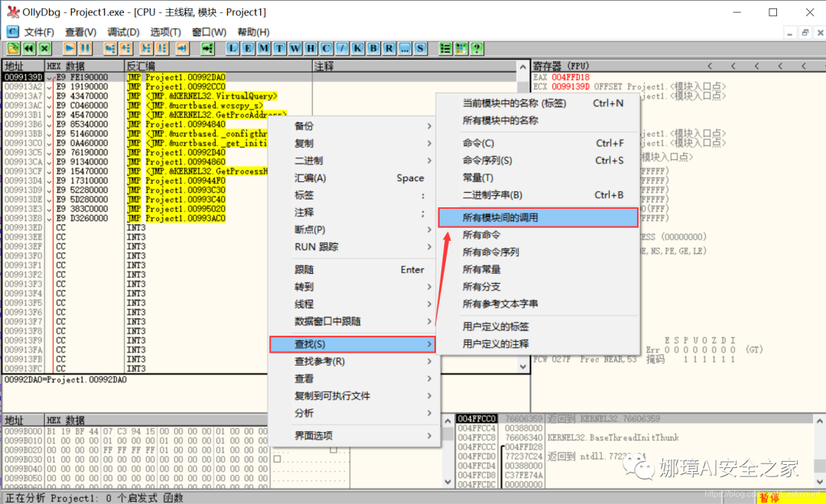The image size is (826, 504).
Task: Click the 反汇编 column header
Action: [x=218, y=66]
